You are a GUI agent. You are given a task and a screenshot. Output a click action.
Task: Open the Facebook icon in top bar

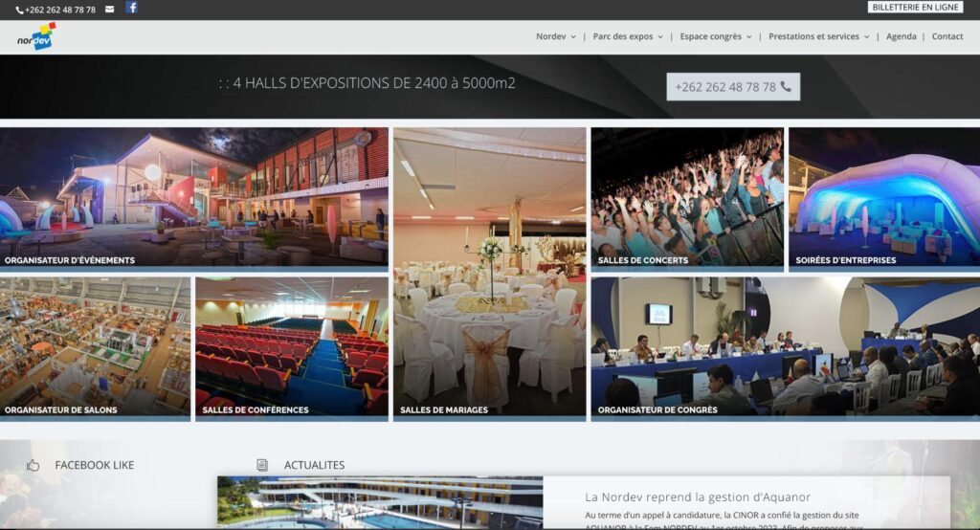tap(131, 8)
